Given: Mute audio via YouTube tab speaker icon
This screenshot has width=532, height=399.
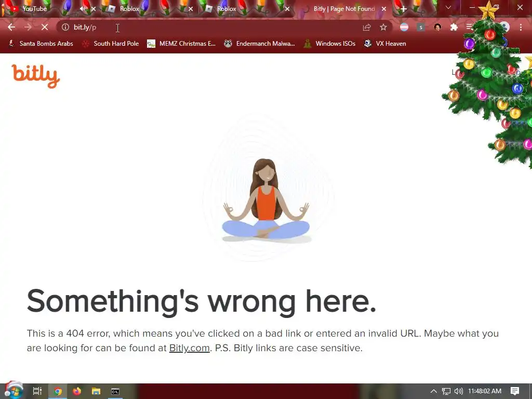Looking at the screenshot, I should [83, 9].
